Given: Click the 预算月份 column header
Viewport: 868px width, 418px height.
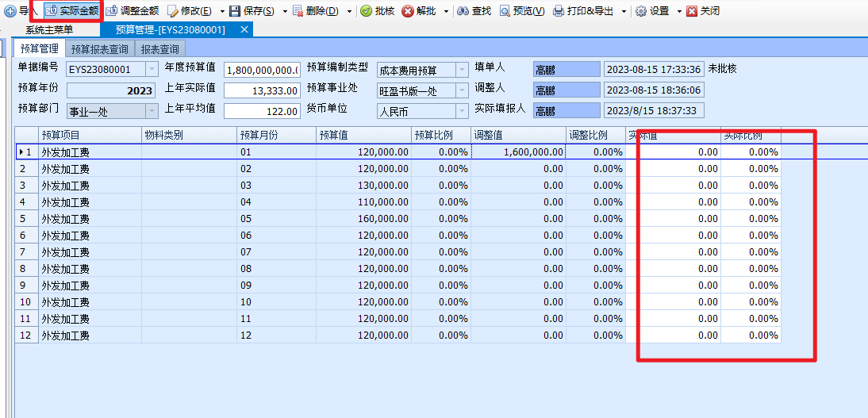Looking at the screenshot, I should point(276,135).
